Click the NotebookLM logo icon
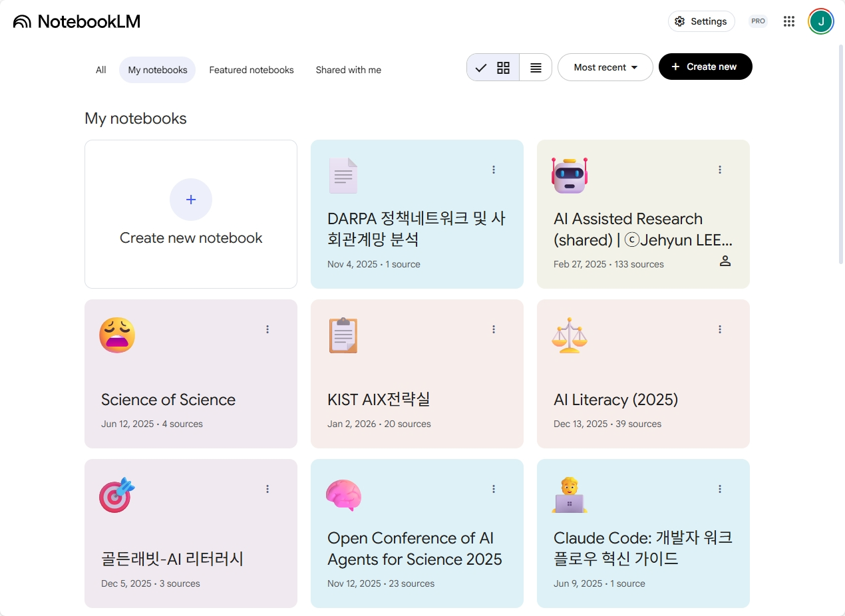The image size is (845, 616). (x=22, y=21)
